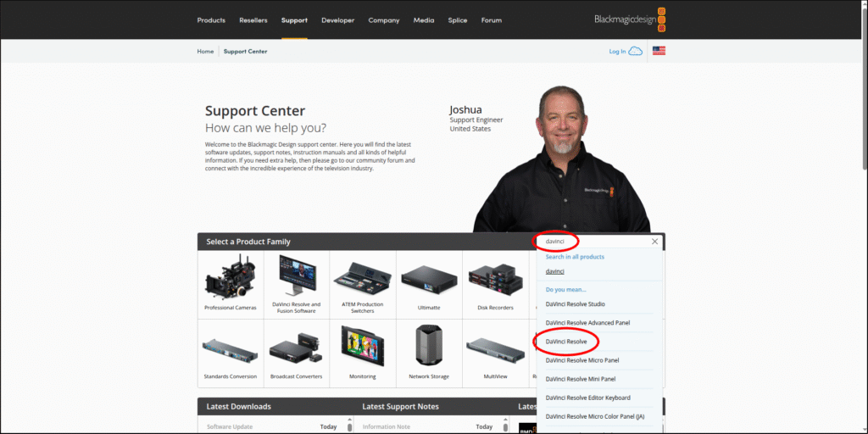Pick the Disk Recorders product family

(495, 283)
